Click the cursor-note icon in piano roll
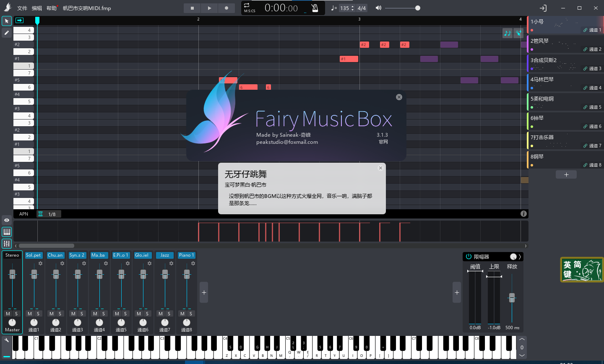Viewport: 604px width, 364px height. tap(518, 33)
